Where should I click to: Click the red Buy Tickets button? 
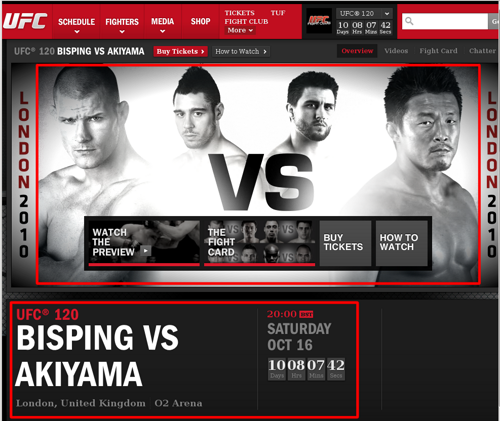point(180,51)
